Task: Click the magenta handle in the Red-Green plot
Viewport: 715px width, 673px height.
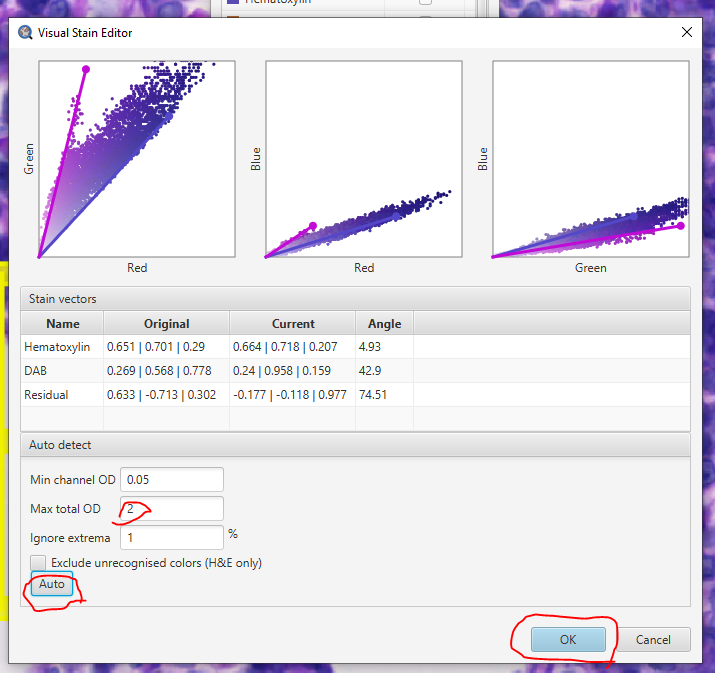Action: pos(85,69)
